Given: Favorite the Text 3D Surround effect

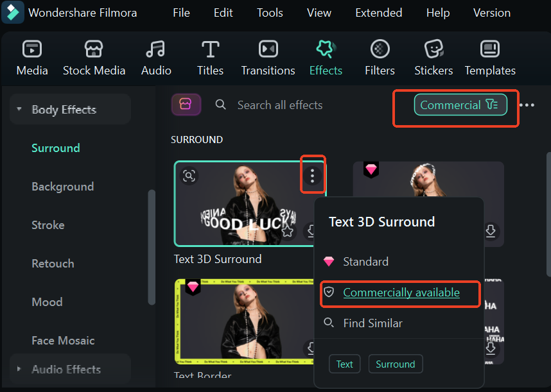Looking at the screenshot, I should click(288, 231).
